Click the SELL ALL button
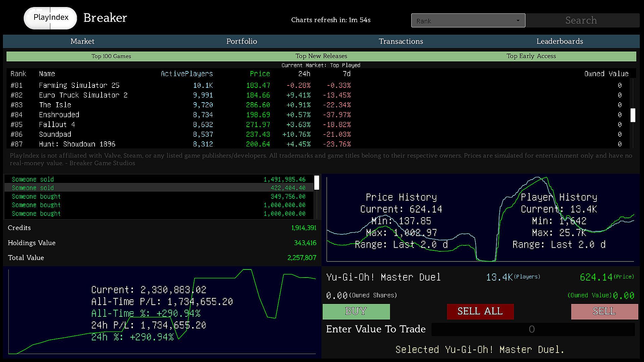Viewport: 644px width, 362px height. 480,311
